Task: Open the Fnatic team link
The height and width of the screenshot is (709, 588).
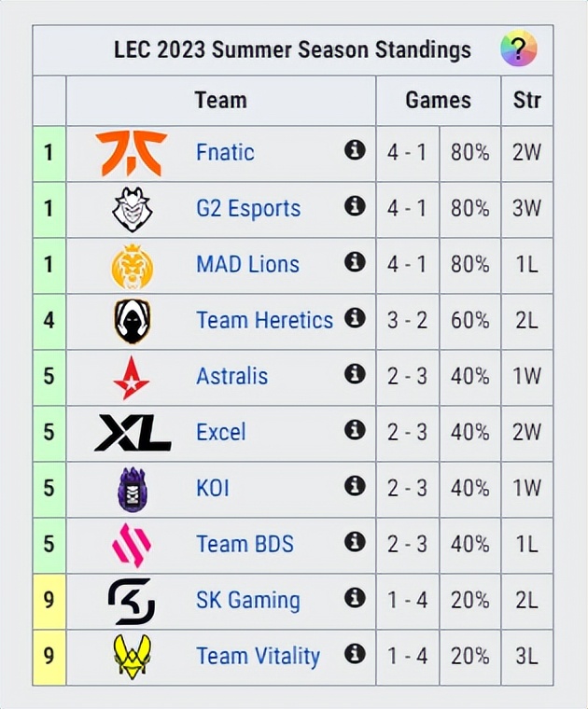Action: 225,153
